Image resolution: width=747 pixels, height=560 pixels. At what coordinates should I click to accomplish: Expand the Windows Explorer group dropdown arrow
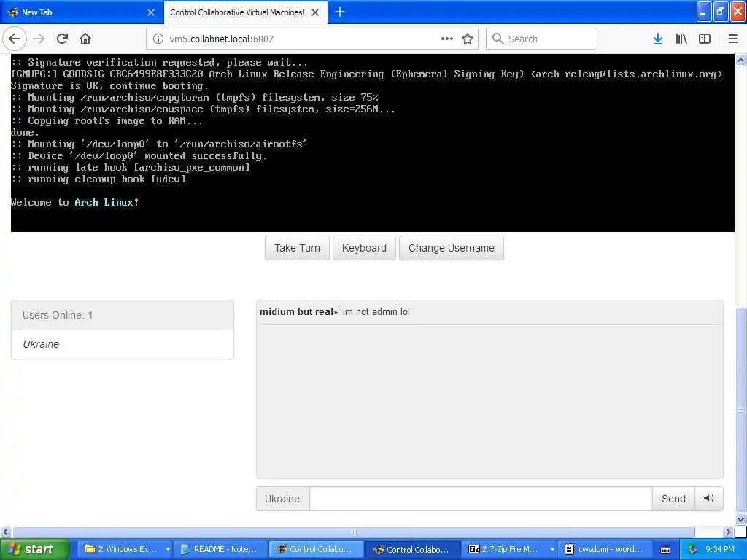[x=168, y=549]
